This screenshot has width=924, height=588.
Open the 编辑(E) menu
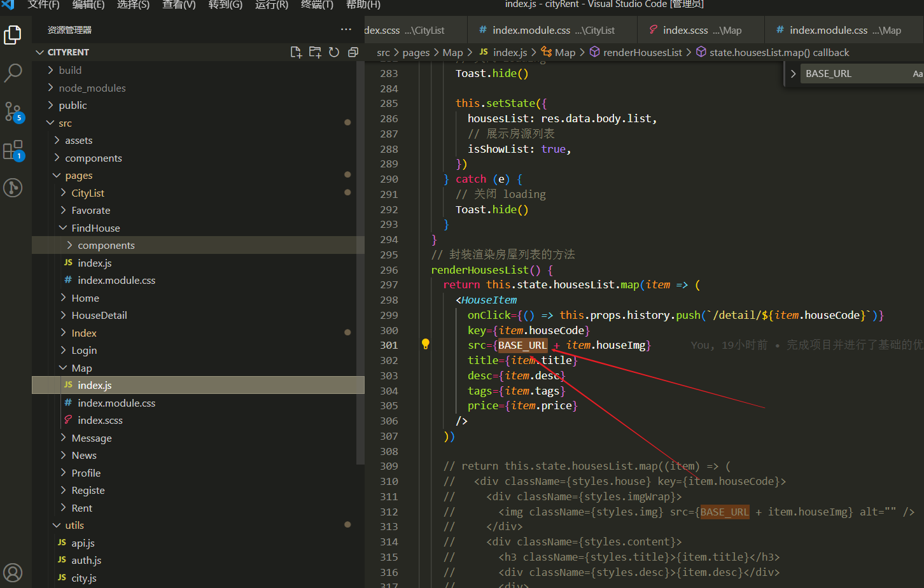tap(88, 4)
